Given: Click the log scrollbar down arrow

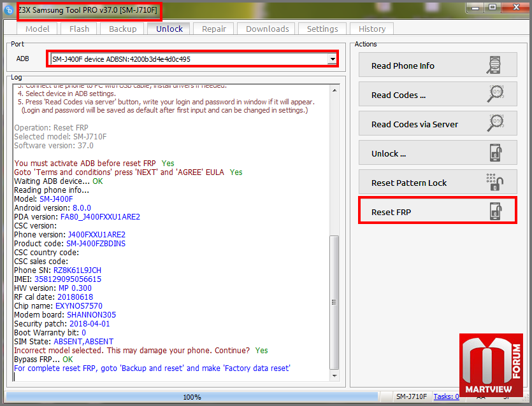Looking at the screenshot, I should [334, 375].
